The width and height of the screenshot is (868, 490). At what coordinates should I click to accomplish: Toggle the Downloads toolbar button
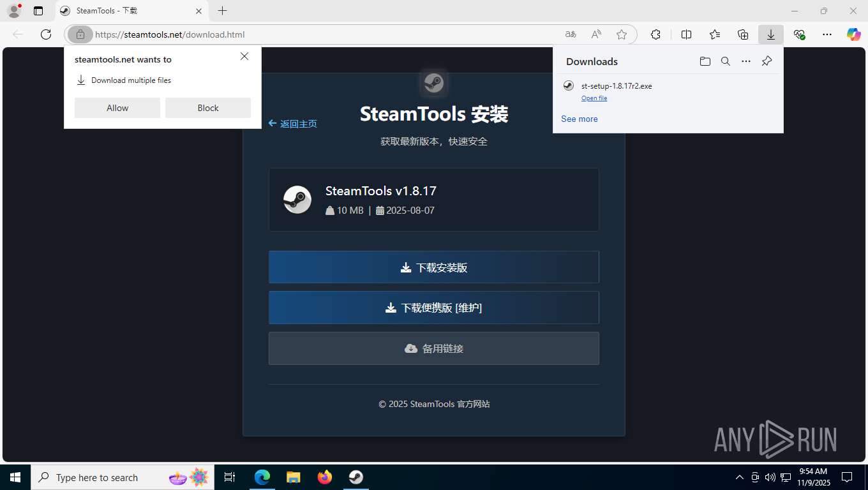[x=771, y=34]
